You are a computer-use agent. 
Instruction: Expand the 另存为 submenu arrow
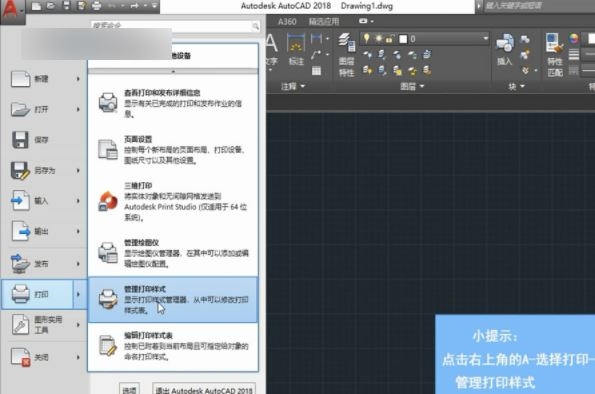78,170
